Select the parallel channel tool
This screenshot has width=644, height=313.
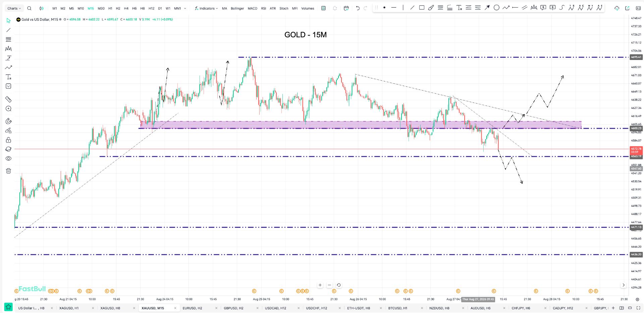[x=525, y=8]
